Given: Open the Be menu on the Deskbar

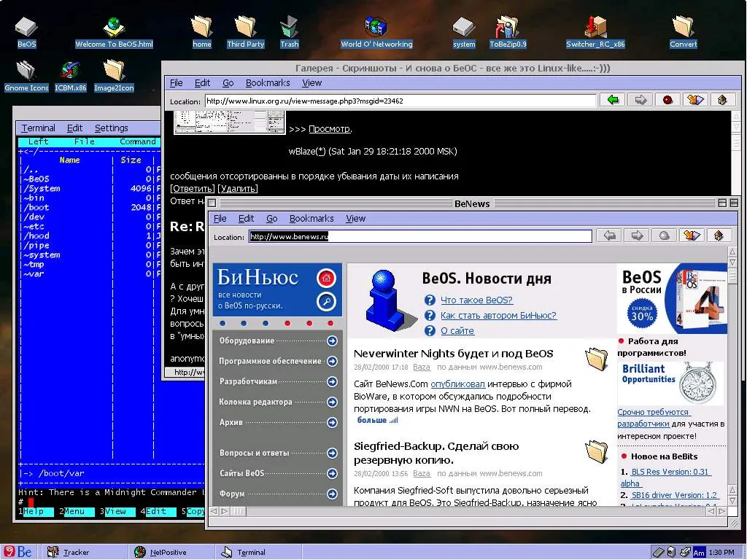Looking at the screenshot, I should (19, 552).
